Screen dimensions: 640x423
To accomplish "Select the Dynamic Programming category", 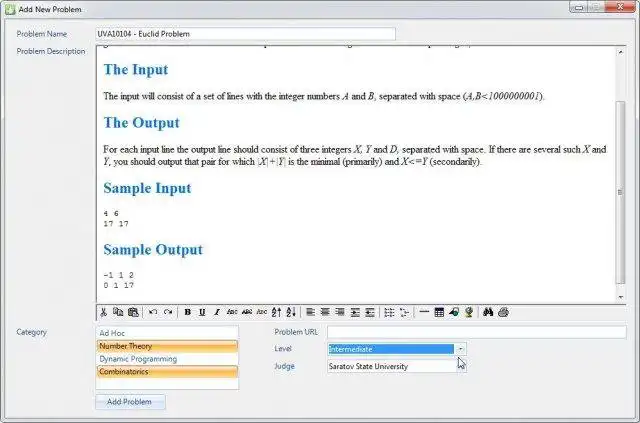I will tap(167, 359).
